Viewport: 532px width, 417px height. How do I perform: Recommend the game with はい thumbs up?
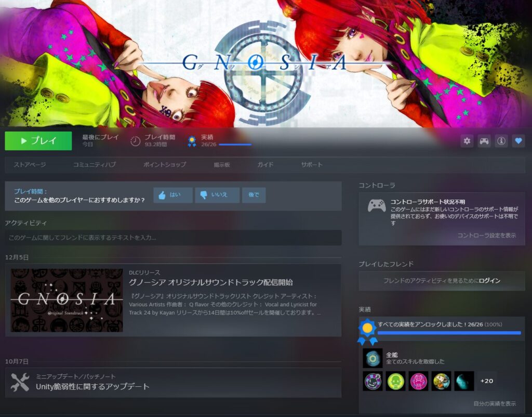[173, 195]
